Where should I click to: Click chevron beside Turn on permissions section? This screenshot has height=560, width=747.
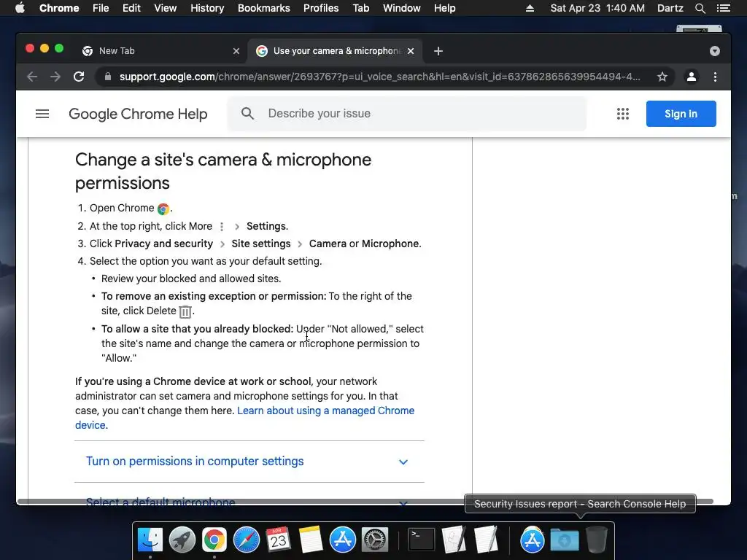[403, 462]
